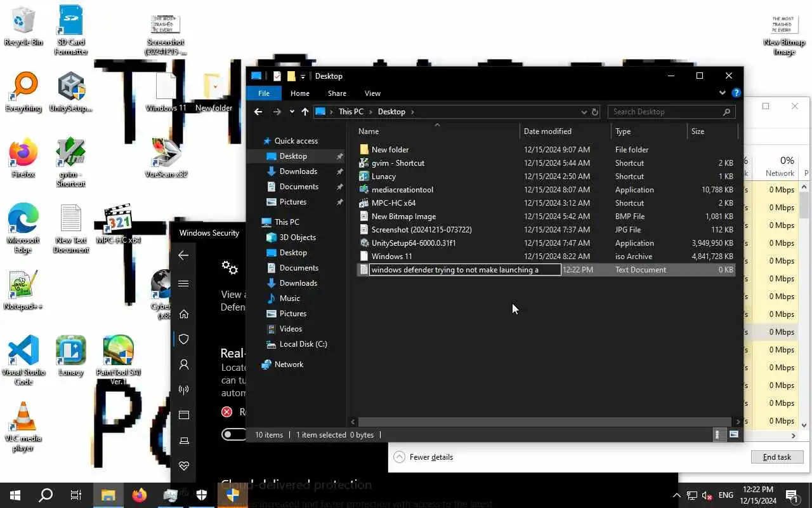Open Lunacy desktop shortcut

point(70,356)
